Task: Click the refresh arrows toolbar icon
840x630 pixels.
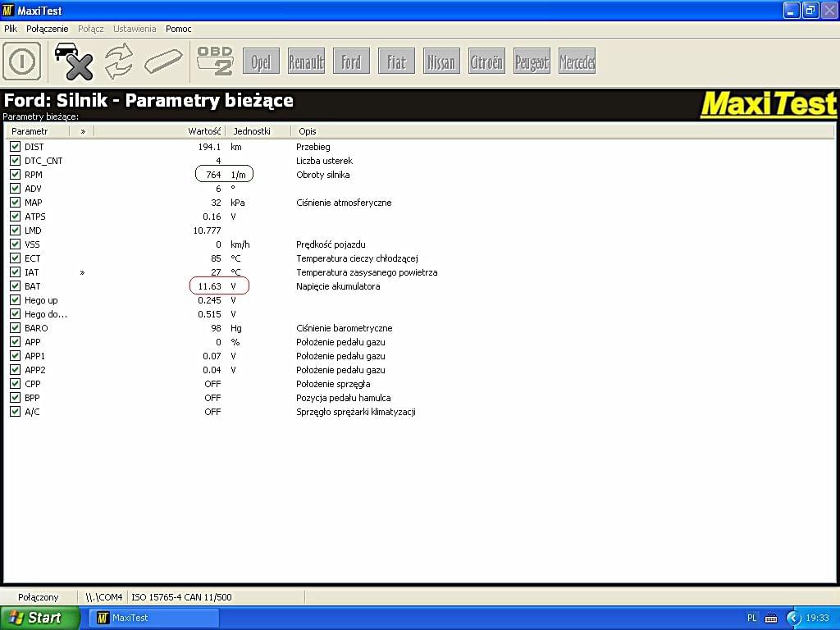Action: coord(119,61)
